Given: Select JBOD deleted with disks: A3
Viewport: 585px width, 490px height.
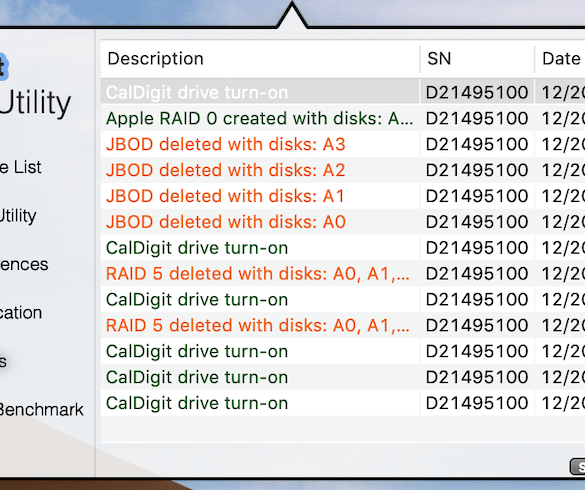Looking at the screenshot, I should [343, 144].
